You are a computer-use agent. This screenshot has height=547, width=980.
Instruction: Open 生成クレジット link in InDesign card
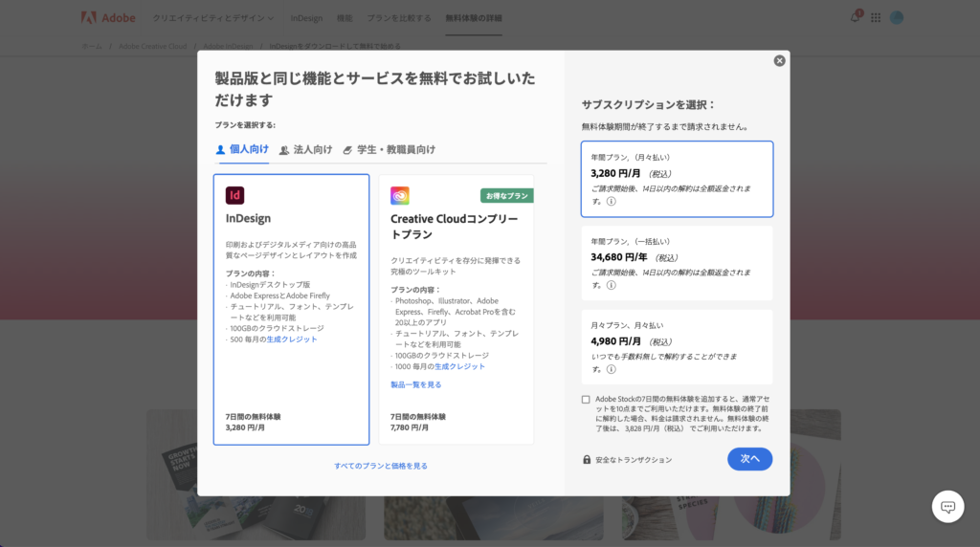(x=292, y=339)
